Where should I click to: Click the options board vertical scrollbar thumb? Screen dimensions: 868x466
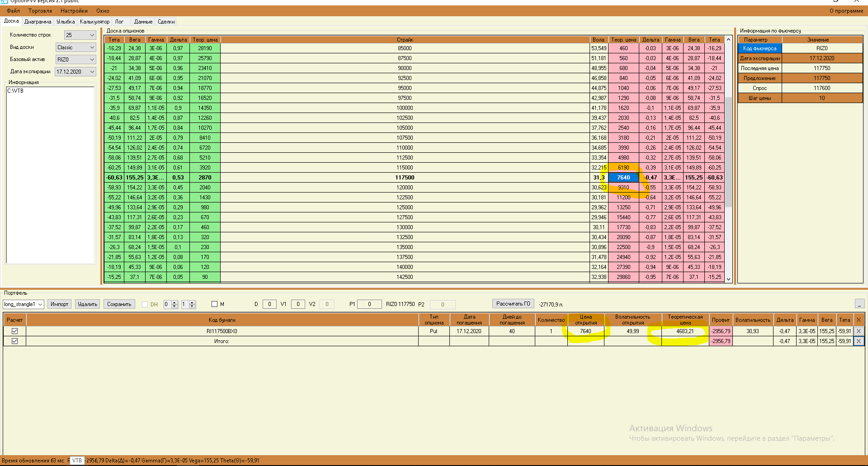pos(728,152)
